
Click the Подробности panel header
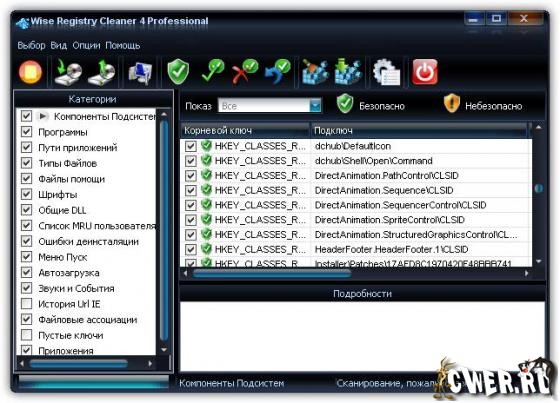click(x=362, y=294)
